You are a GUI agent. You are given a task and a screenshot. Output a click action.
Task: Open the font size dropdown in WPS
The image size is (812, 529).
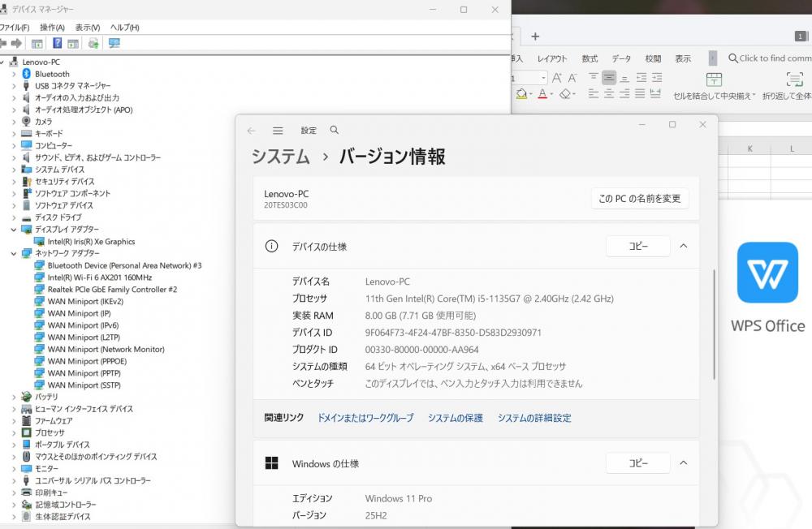coord(542,78)
